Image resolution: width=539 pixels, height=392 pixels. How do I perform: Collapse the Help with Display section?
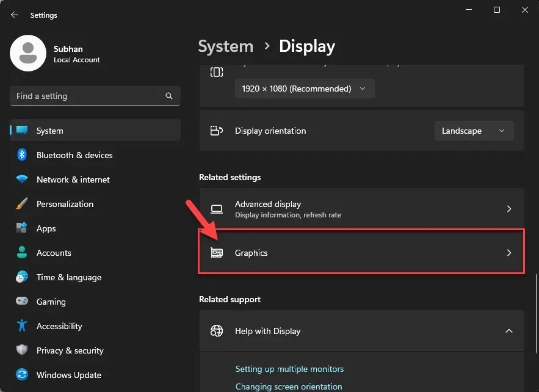pyautogui.click(x=509, y=331)
